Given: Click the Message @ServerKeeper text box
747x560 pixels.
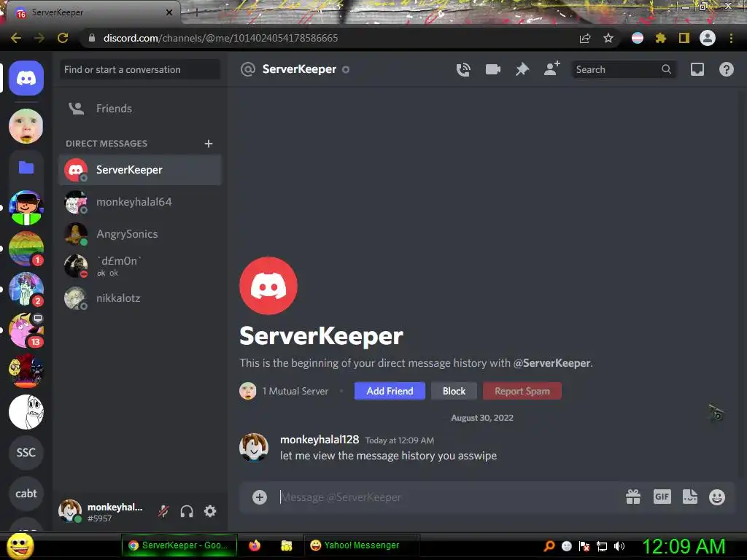Looking at the screenshot, I should tap(448, 497).
